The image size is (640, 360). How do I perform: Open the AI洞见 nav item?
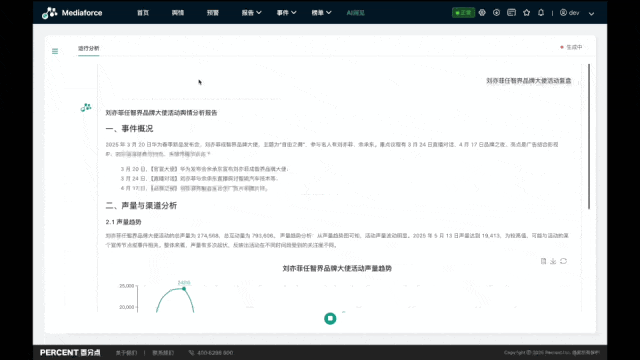(356, 13)
